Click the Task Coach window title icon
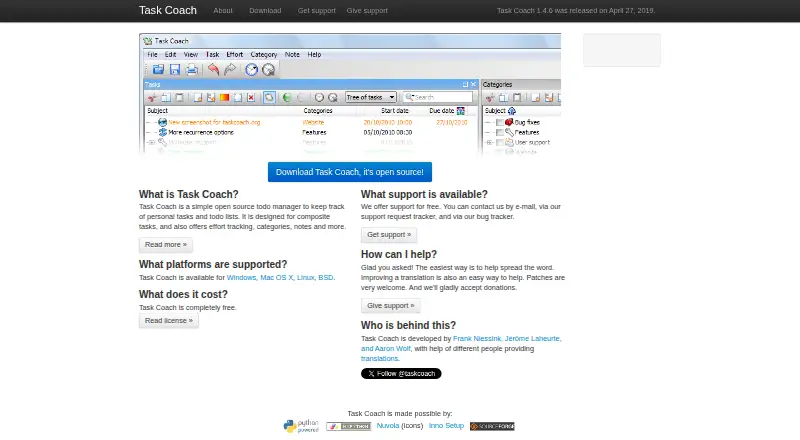 point(147,41)
